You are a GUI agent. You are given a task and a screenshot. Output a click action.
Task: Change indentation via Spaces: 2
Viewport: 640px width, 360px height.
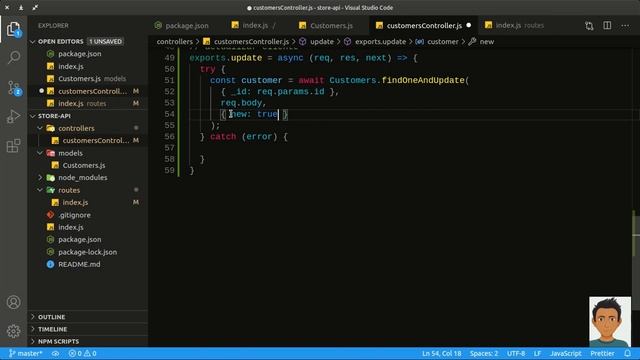484,353
